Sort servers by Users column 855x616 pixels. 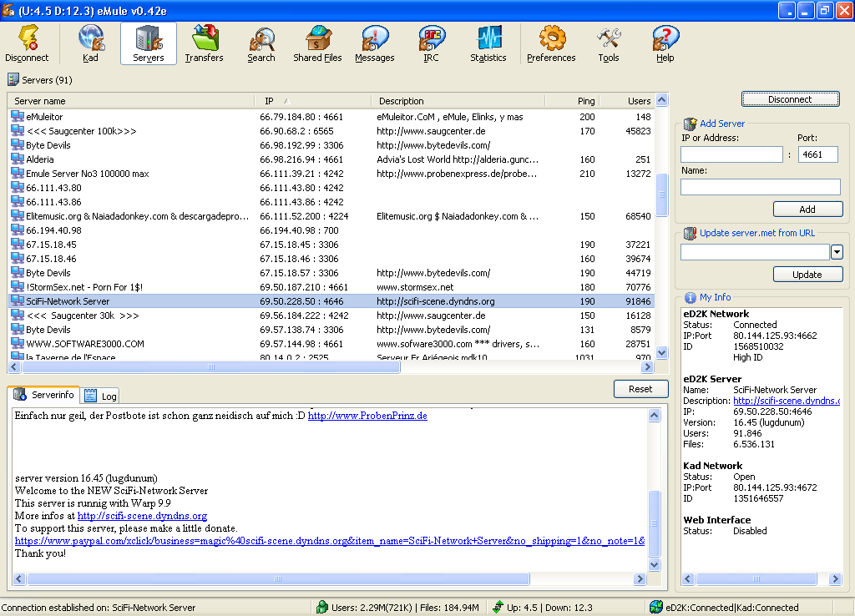(x=627, y=101)
